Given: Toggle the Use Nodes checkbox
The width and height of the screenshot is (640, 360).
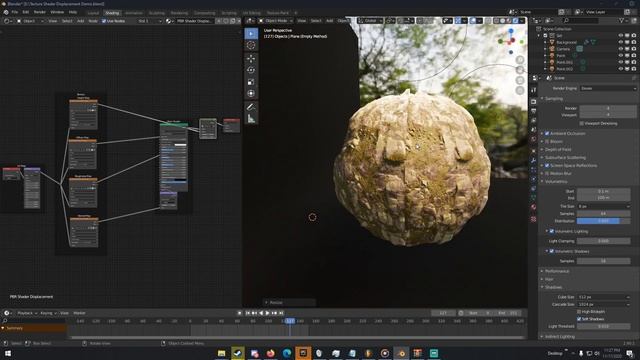Looking at the screenshot, I should [104, 21].
